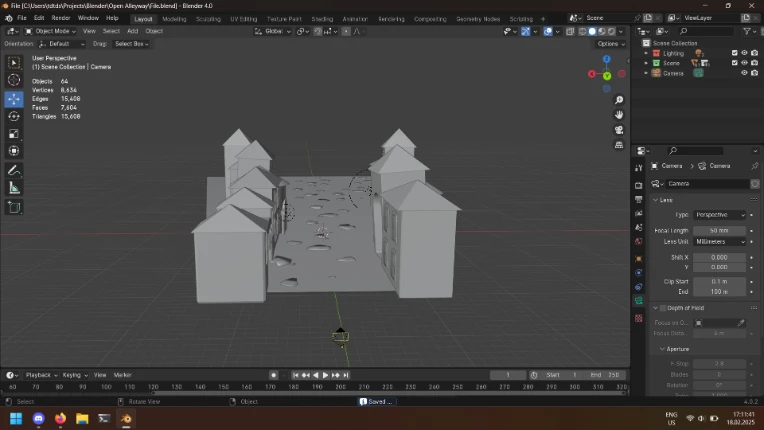This screenshot has height=430, width=764.
Task: Open the viewport Add menu
Action: (133, 31)
